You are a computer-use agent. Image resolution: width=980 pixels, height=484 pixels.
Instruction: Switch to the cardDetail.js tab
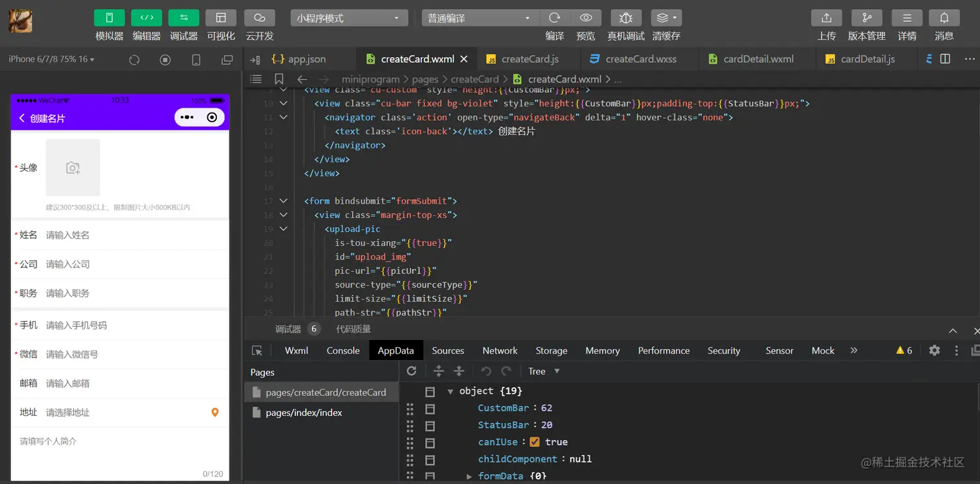[x=867, y=59]
